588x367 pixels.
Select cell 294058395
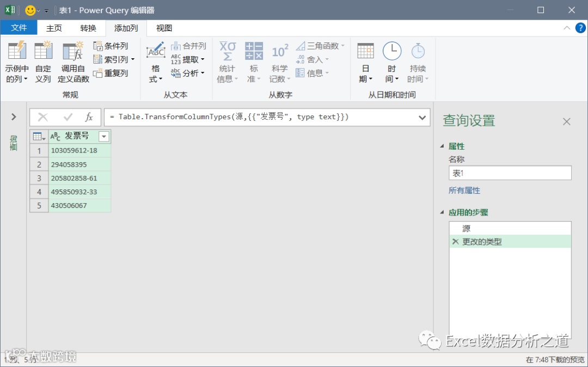80,164
